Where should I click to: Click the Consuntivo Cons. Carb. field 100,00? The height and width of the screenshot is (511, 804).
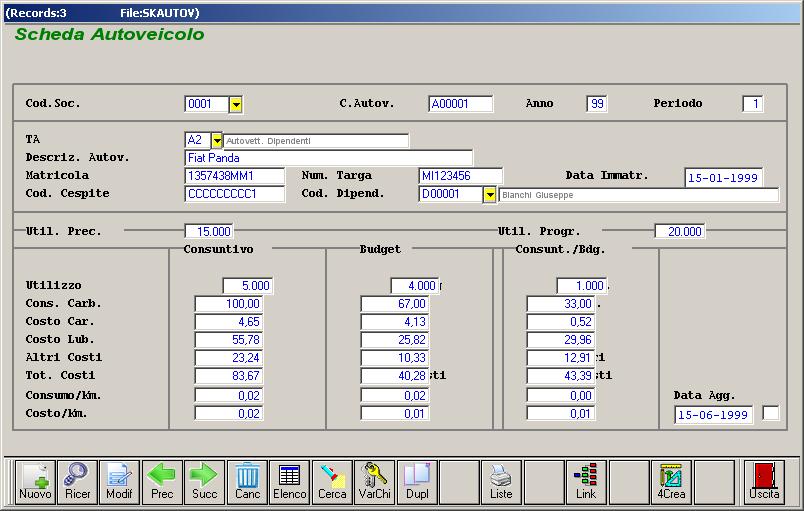tap(229, 303)
